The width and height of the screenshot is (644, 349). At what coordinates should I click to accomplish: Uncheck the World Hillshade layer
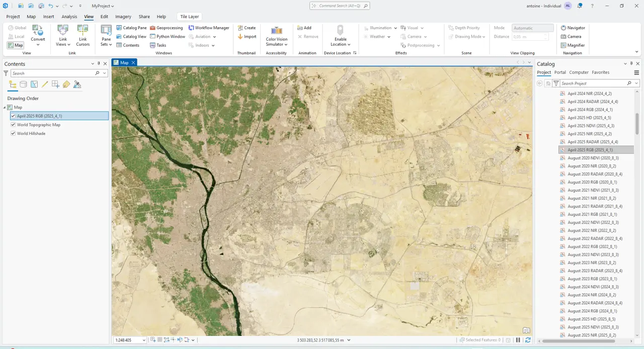tap(13, 133)
